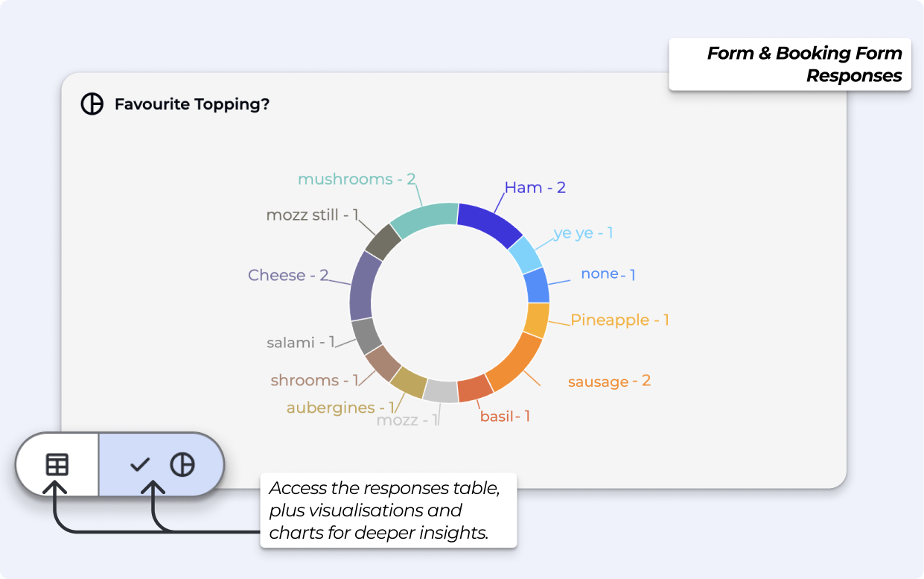Select the "Cheese - 2" label
The width and height of the screenshot is (924, 579).
(288, 275)
